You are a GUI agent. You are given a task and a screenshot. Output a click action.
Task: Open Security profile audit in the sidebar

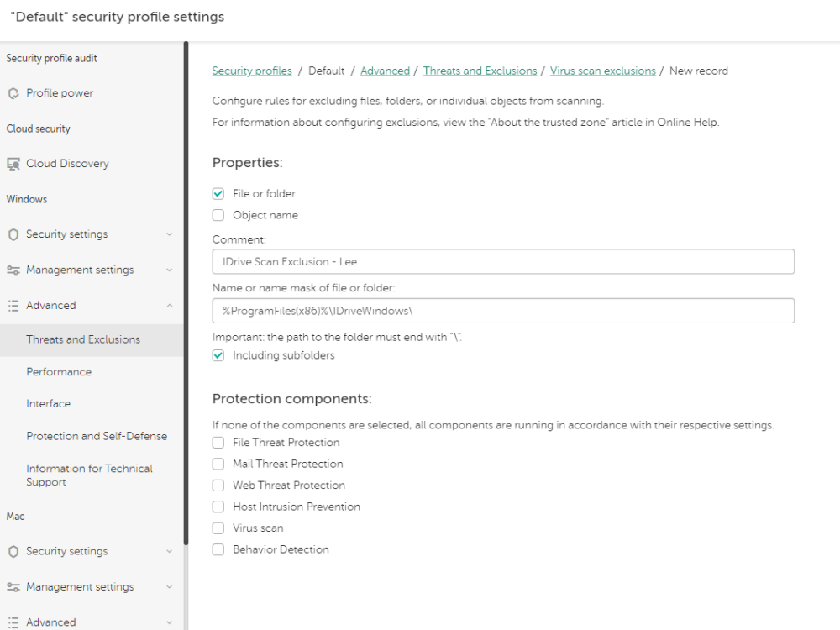pos(51,58)
